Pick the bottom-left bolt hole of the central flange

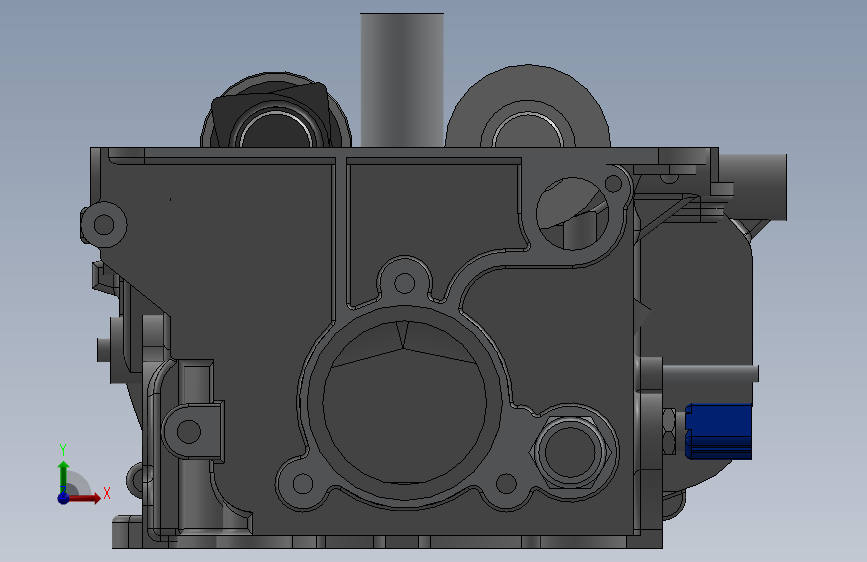302,483
